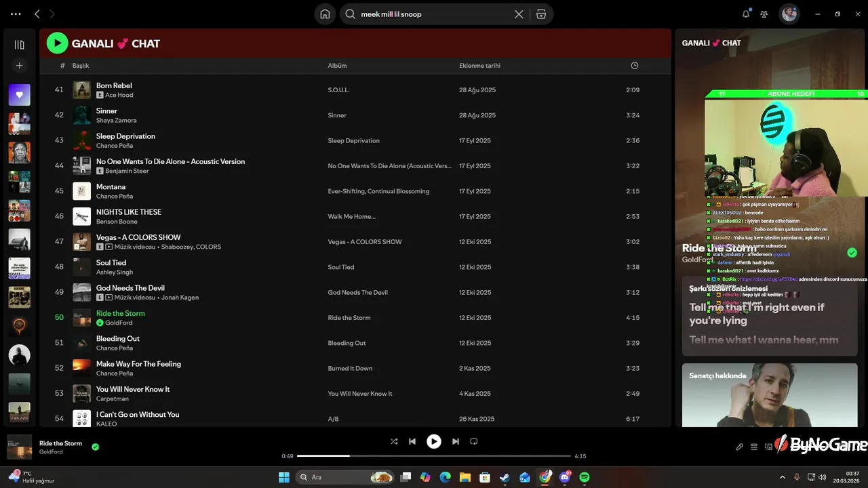This screenshot has height=488, width=868.
Task: Seek within the playback progress bar
Action: 435,456
